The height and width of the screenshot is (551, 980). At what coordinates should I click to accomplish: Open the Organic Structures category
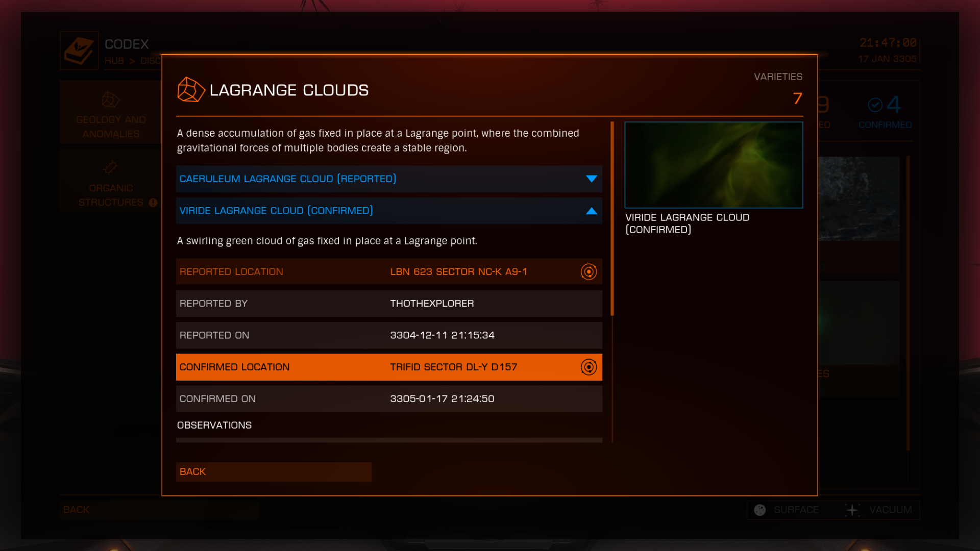pos(111,181)
